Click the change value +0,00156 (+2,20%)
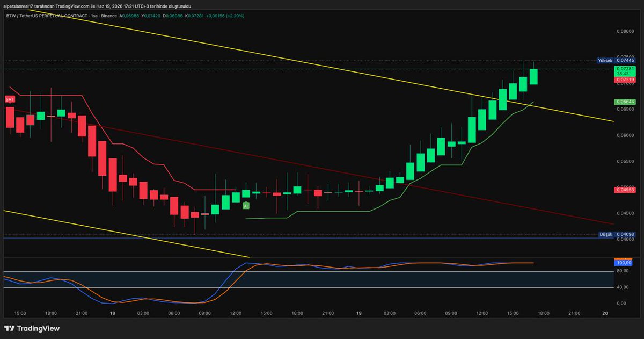Screen dimensions: 644x339 coord(225,16)
